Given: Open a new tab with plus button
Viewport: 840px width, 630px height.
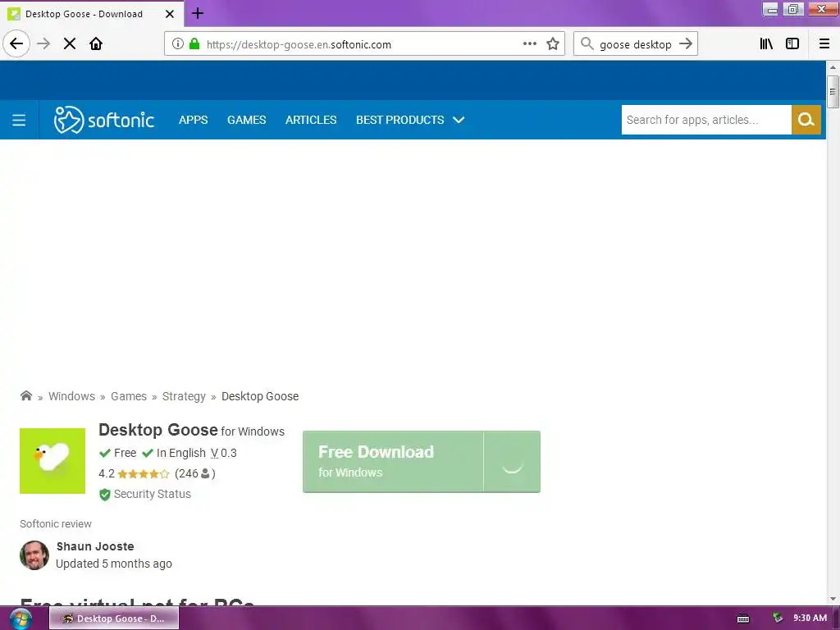Looking at the screenshot, I should pyautogui.click(x=197, y=13).
